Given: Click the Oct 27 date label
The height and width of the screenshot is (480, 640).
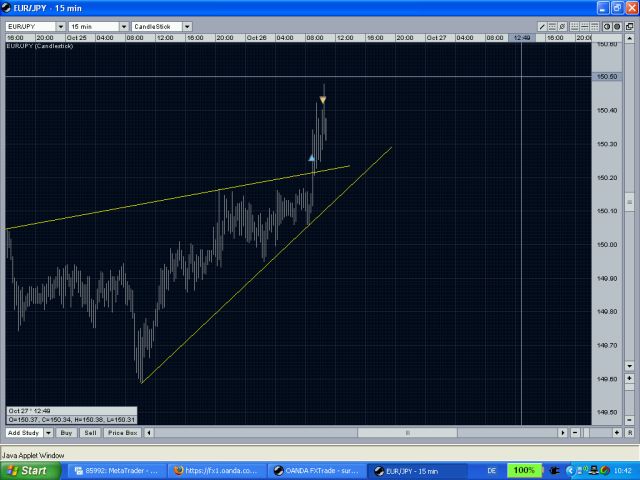Looking at the screenshot, I should [436, 38].
